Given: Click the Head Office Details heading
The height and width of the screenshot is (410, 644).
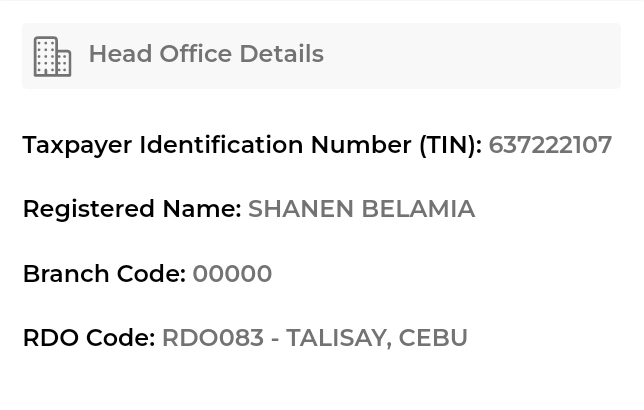Looking at the screenshot, I should pyautogui.click(x=205, y=54).
